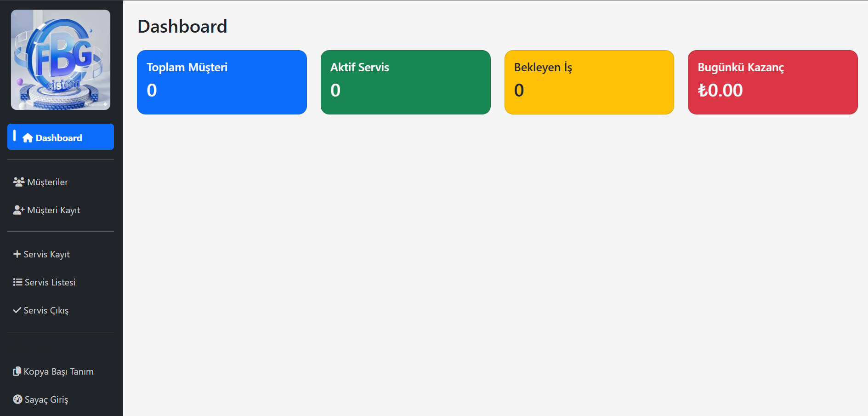
Task: Select Servis Çıkış in the sidebar
Action: (x=46, y=310)
